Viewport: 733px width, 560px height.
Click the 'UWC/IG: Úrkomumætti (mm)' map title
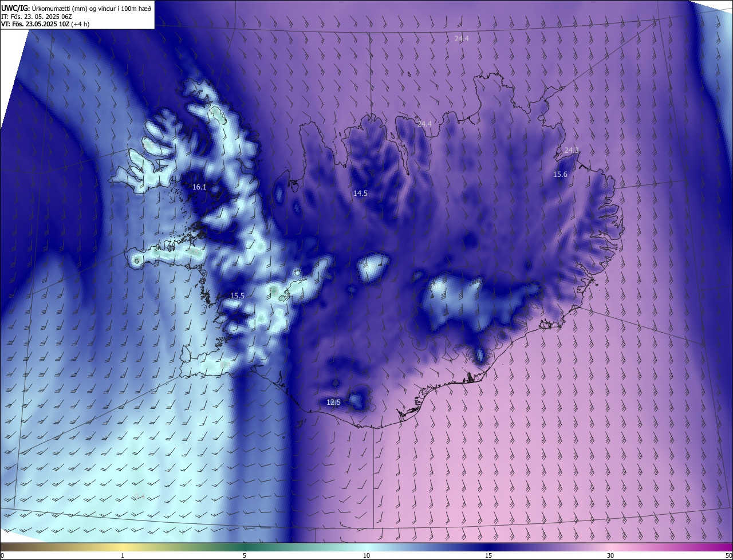(76, 7)
